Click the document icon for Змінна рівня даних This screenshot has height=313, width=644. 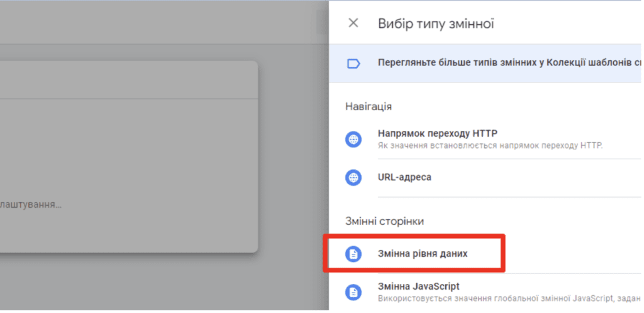click(353, 254)
